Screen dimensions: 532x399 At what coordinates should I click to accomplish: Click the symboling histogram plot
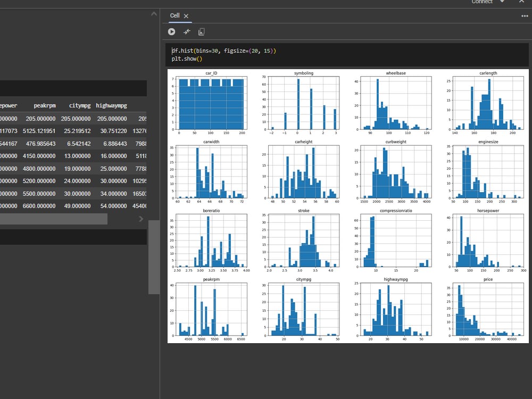pyautogui.click(x=304, y=103)
